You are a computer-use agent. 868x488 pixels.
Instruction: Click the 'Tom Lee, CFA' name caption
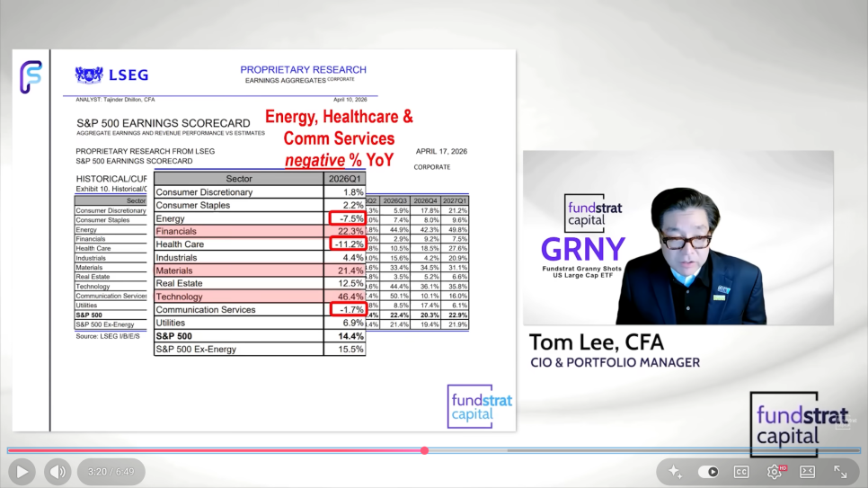point(597,343)
